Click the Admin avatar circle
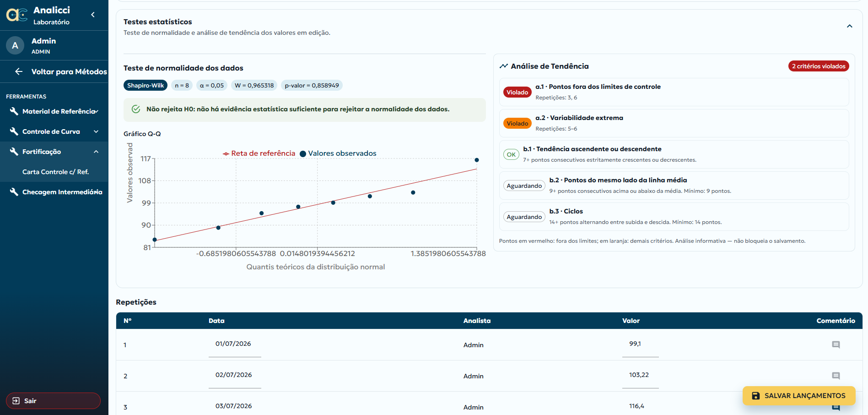 [15, 45]
